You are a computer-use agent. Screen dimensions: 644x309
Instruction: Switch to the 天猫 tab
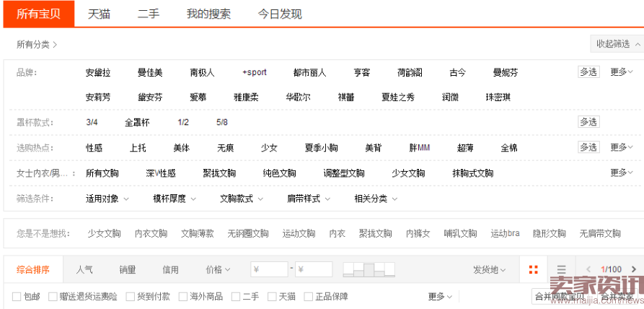pos(99,14)
